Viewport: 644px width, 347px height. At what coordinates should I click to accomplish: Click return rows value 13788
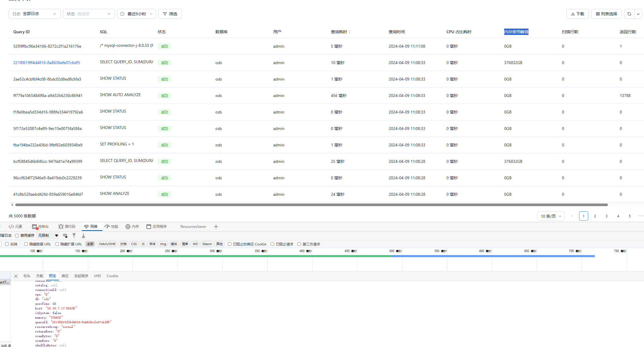[x=625, y=96]
